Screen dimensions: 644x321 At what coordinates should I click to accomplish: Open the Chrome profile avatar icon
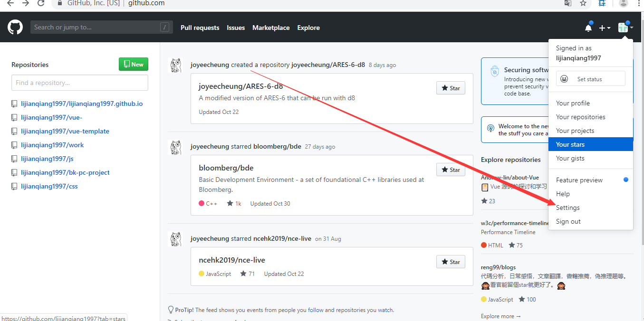pyautogui.click(x=624, y=3)
